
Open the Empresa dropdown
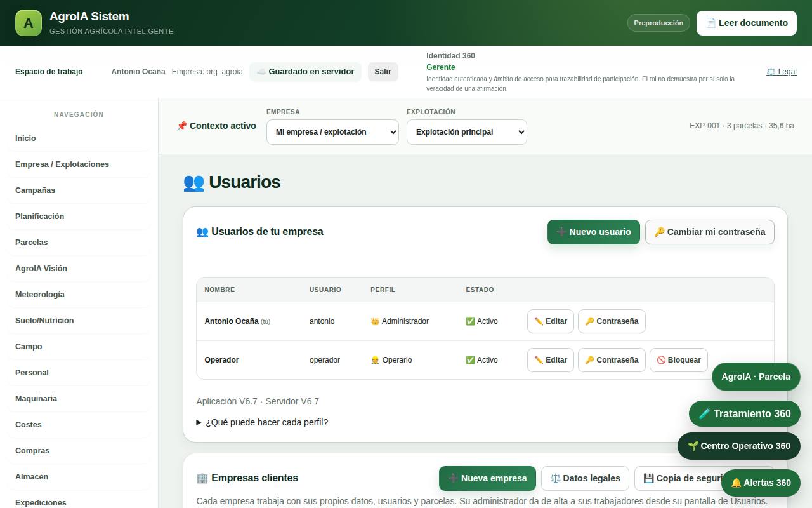point(332,132)
